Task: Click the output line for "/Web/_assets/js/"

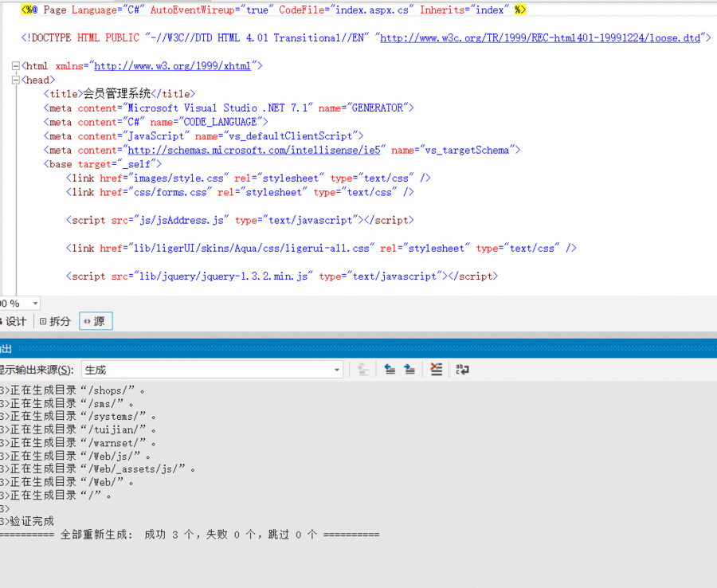Action: [x=97, y=469]
